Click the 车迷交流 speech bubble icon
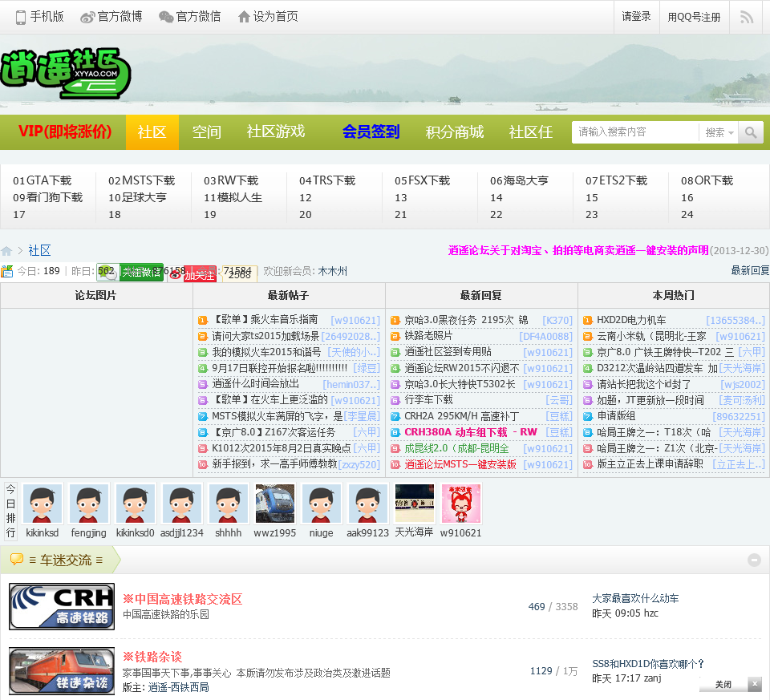The width and height of the screenshot is (770, 700). coord(17,560)
